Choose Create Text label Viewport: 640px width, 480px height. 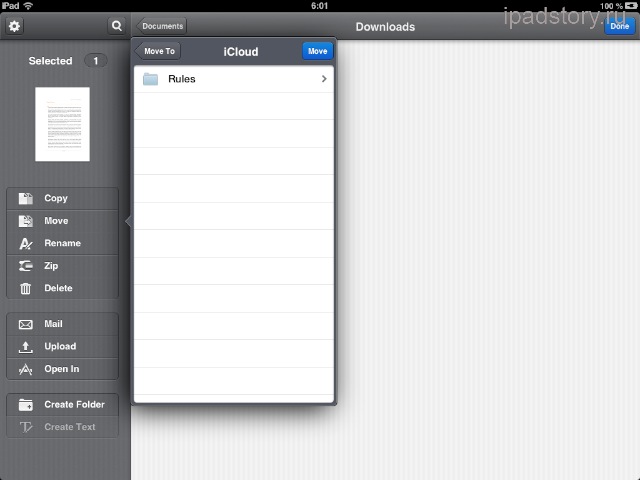pyautogui.click(x=70, y=427)
